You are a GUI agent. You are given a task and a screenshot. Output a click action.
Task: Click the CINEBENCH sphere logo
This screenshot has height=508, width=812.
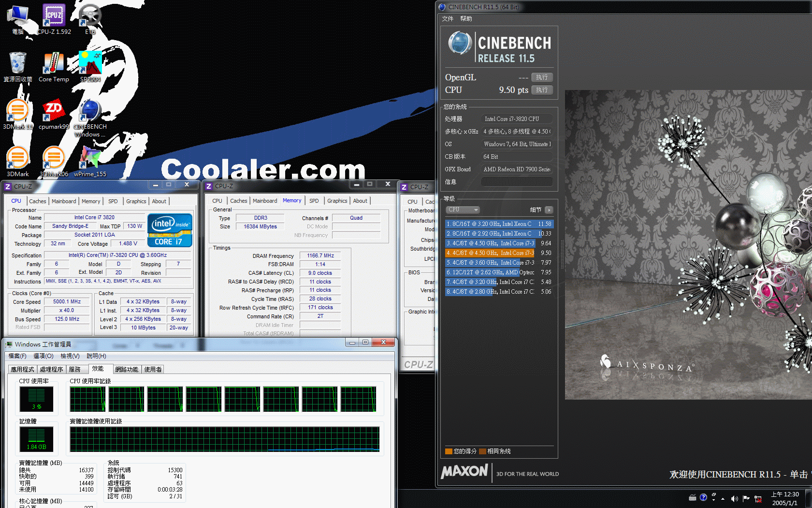coord(460,43)
